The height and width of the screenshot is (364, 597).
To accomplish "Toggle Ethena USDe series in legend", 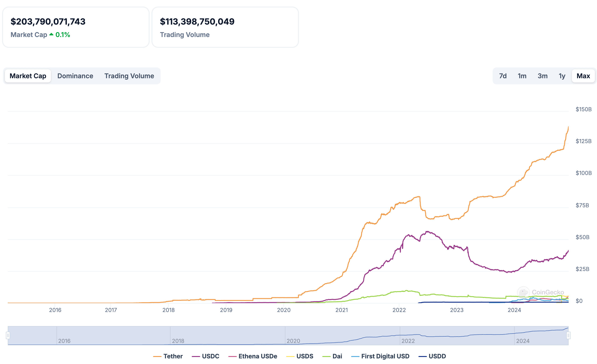I will pyautogui.click(x=253, y=356).
